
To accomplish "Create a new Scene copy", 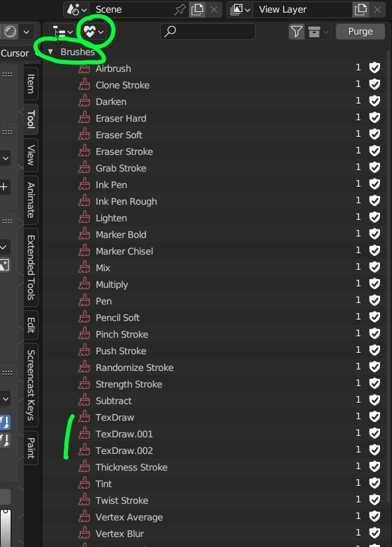I will [x=197, y=9].
